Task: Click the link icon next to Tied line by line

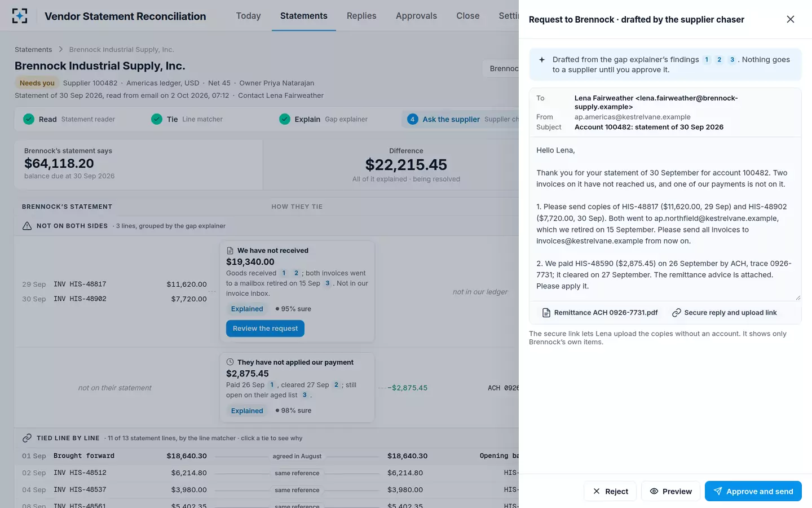Action: [x=27, y=438]
